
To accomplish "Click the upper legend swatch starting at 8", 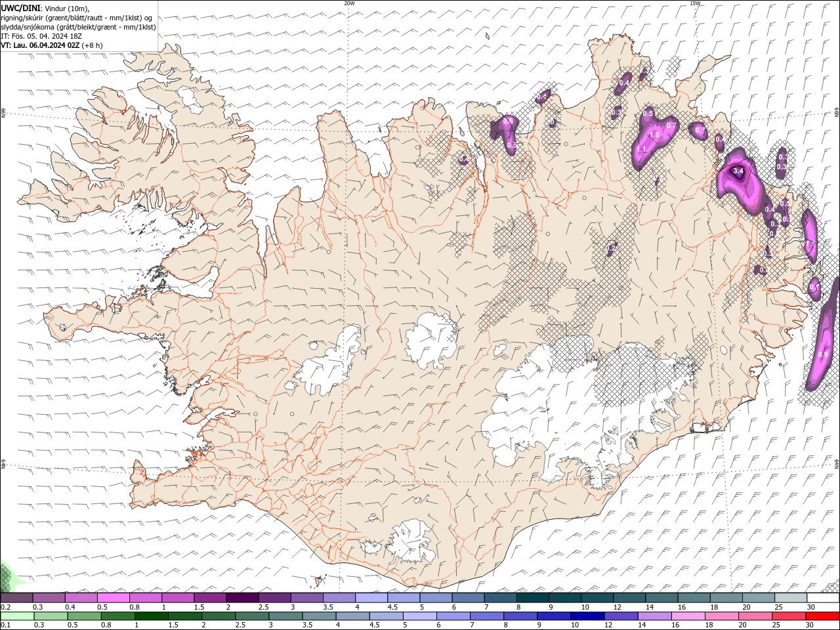I will (532, 598).
